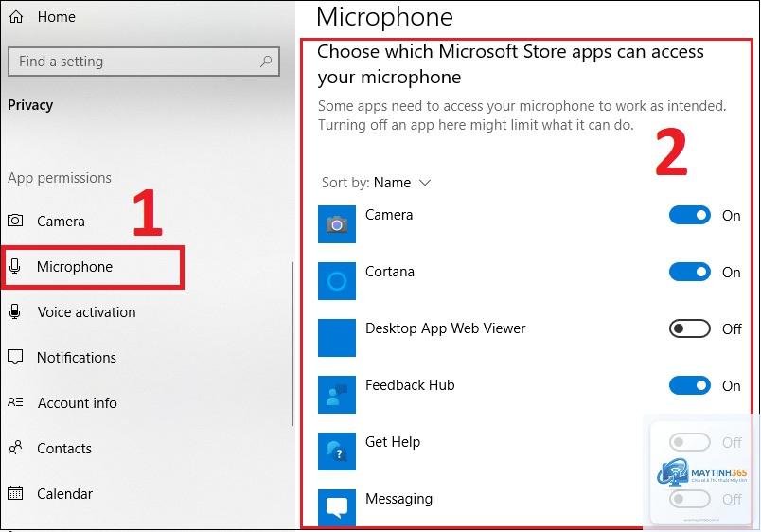This screenshot has height=532, width=761.
Task: Turn off microphone access for Camera
Action: coord(690,215)
